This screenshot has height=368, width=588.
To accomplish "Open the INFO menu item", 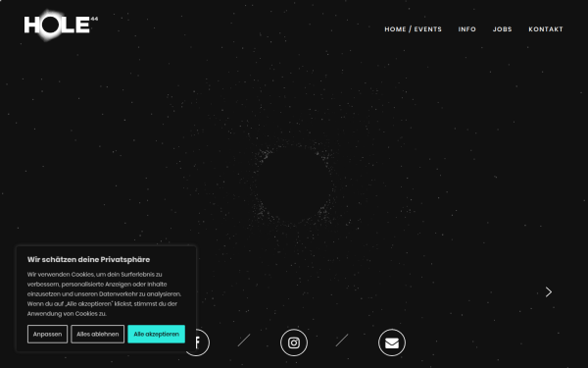I will (466, 29).
